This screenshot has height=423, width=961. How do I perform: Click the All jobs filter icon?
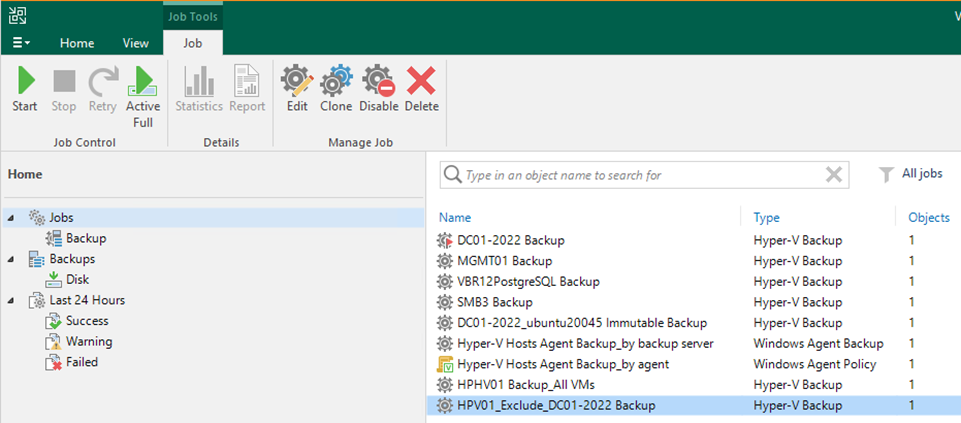point(886,174)
